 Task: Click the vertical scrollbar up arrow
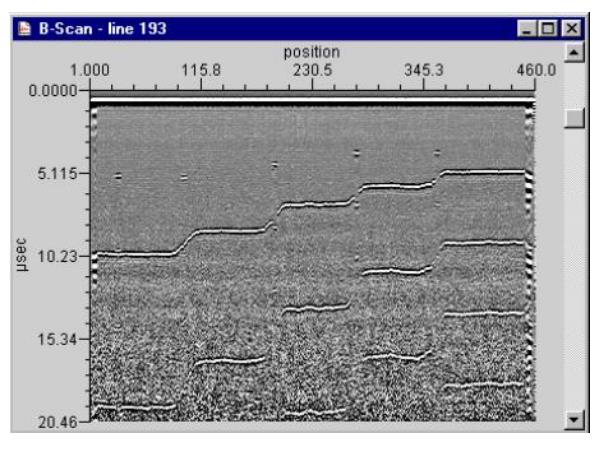click(x=574, y=52)
